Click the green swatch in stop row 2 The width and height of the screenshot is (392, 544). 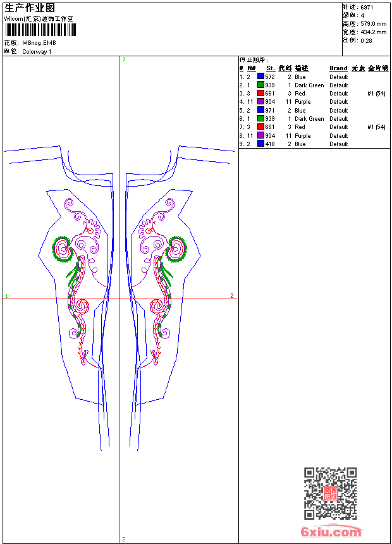(x=261, y=85)
